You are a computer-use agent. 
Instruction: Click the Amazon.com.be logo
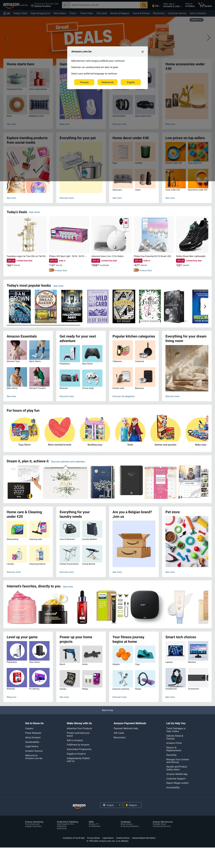[x=15, y=5]
